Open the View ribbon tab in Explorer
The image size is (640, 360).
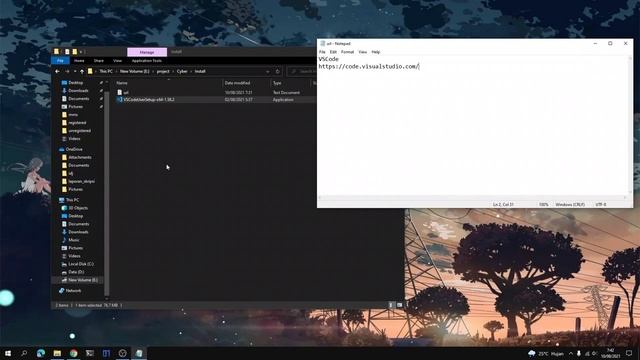click(118, 60)
